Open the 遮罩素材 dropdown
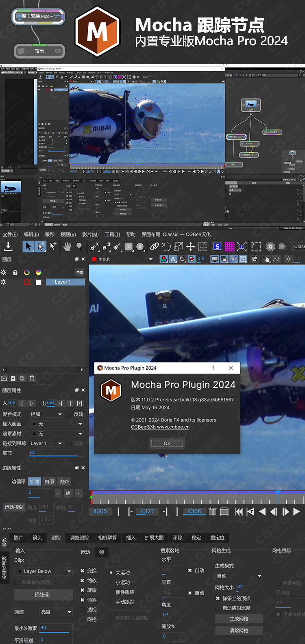The width and height of the screenshot is (305, 644). click(56, 434)
